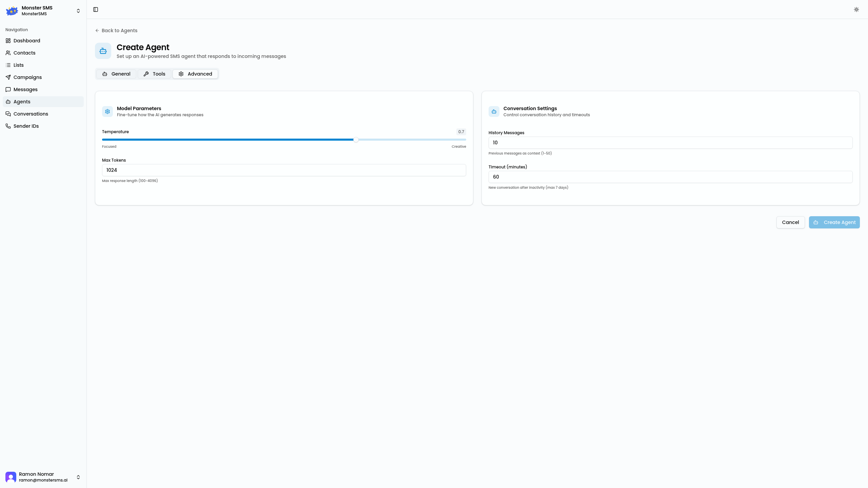Open Campaigns navigation item

(43, 77)
